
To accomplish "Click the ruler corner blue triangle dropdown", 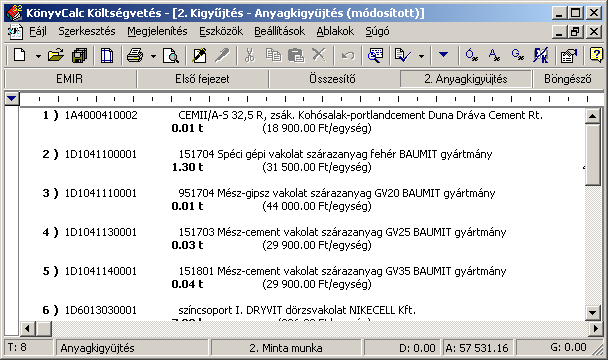I will coord(12,99).
